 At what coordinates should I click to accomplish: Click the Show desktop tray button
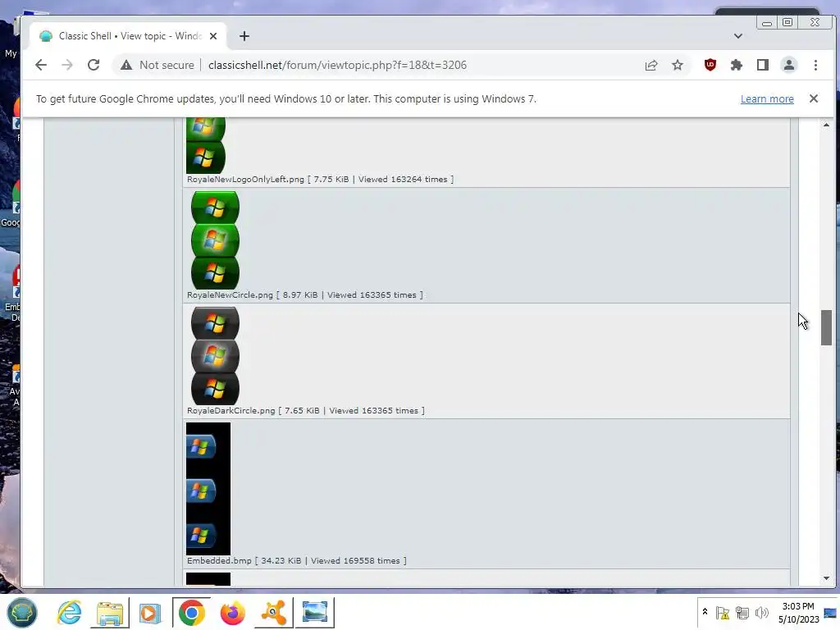pyautogui.click(x=831, y=612)
